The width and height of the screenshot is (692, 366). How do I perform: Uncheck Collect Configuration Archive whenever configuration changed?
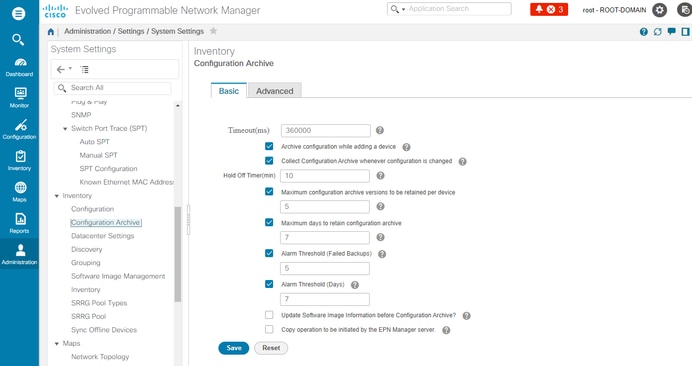pos(269,161)
